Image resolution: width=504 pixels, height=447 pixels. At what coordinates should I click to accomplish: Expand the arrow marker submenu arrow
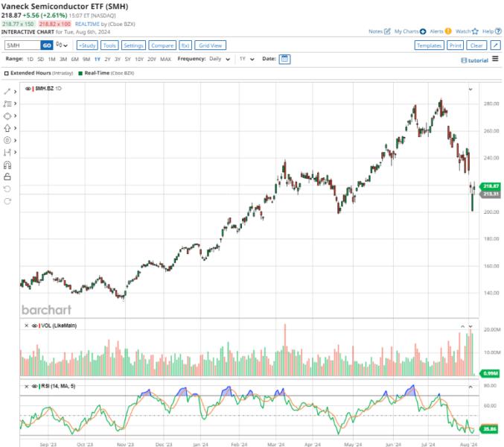15,128
